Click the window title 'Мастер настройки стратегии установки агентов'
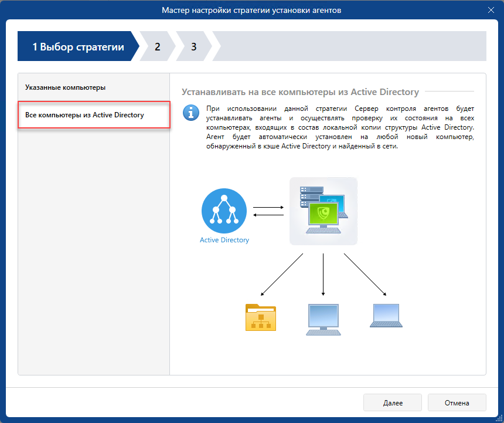The image size is (504, 423). [251, 11]
